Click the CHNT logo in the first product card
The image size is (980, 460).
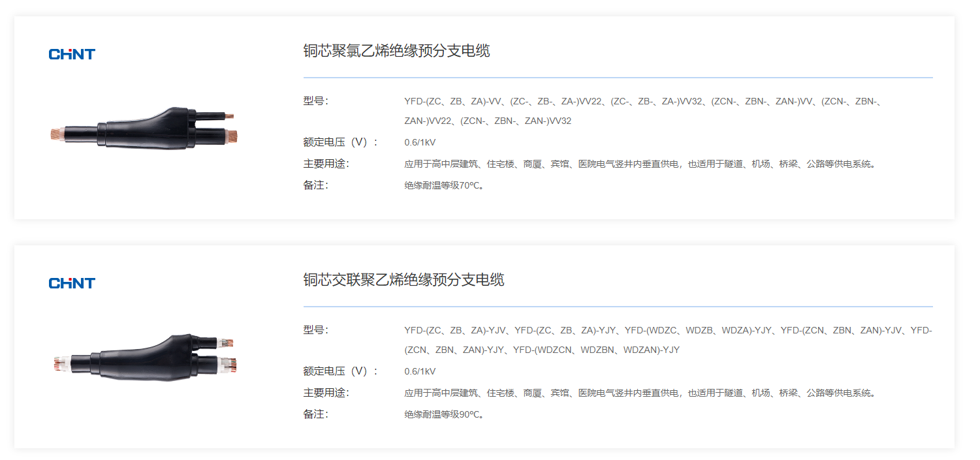click(x=72, y=54)
